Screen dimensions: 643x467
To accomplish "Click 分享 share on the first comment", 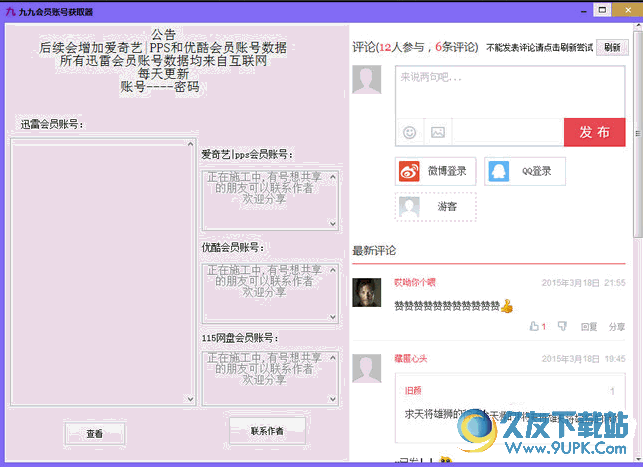I will [x=617, y=327].
